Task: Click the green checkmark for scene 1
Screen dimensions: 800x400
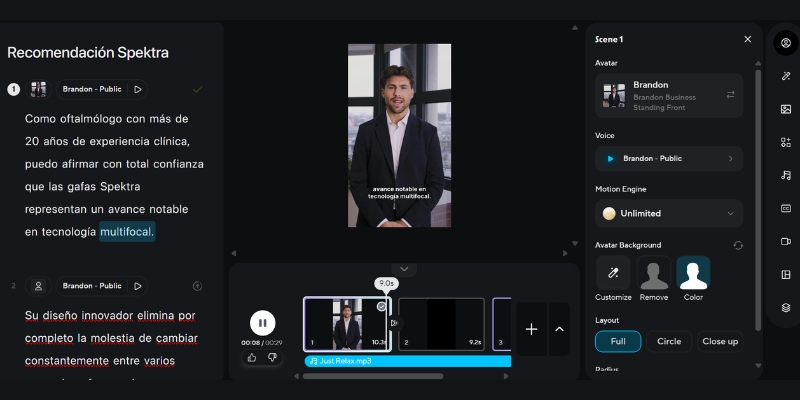Action: point(197,89)
